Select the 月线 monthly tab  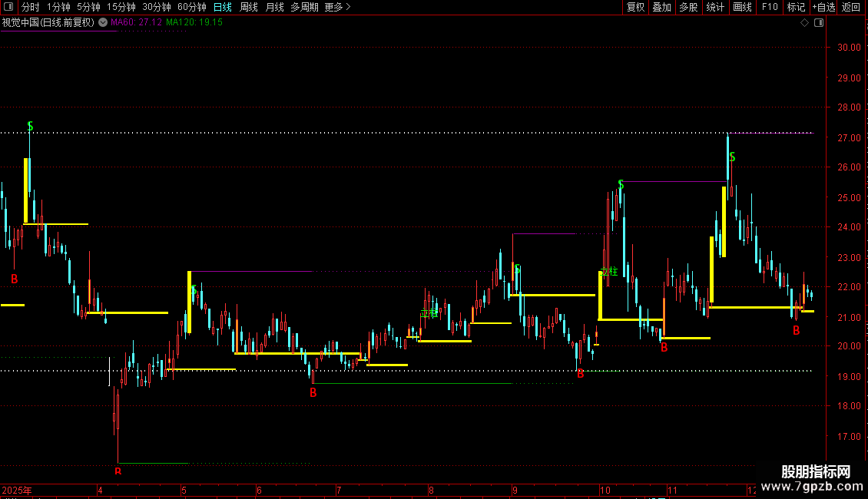coord(274,7)
